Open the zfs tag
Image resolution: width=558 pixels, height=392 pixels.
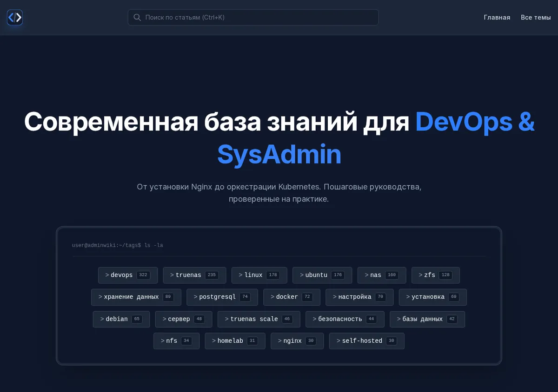(x=436, y=275)
